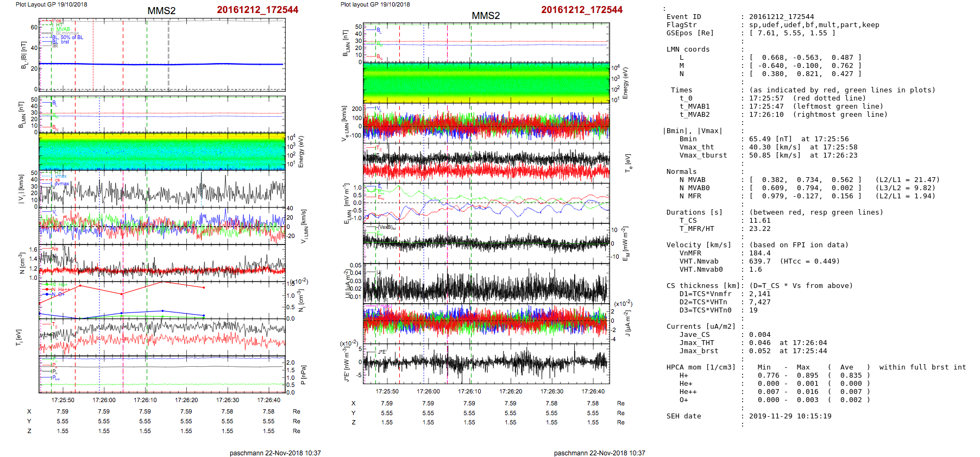Select the MMS2 title above the right plot

pos(485,16)
